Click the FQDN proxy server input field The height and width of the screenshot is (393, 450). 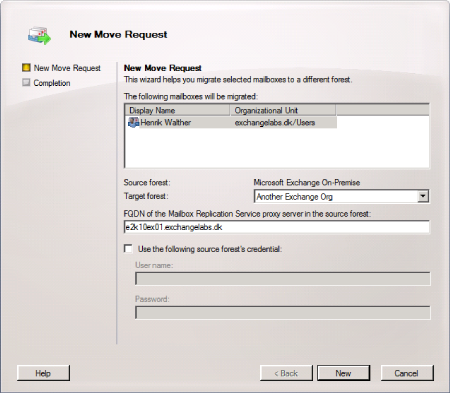pos(277,227)
